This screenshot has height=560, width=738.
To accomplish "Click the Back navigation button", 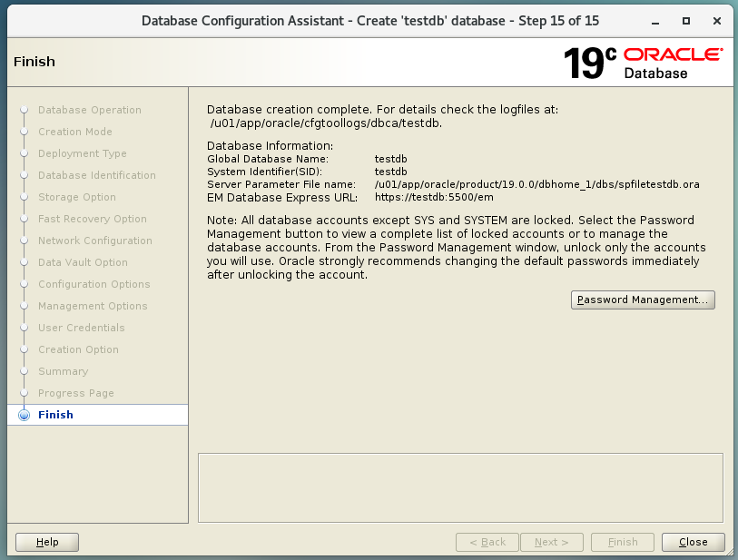I will click(x=487, y=542).
